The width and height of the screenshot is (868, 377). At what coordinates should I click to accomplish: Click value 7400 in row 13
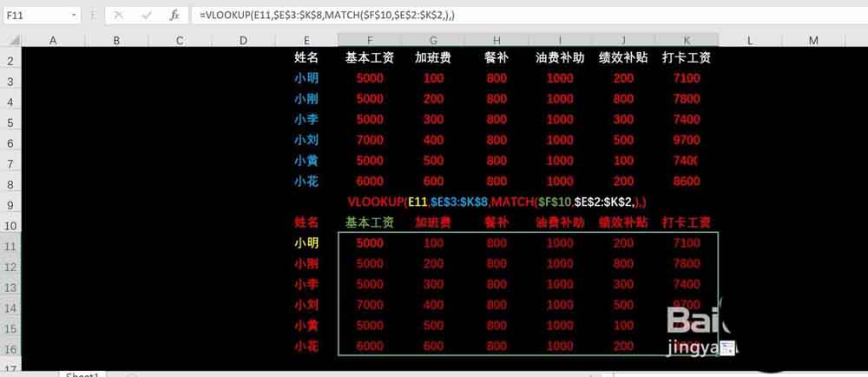pos(687,285)
